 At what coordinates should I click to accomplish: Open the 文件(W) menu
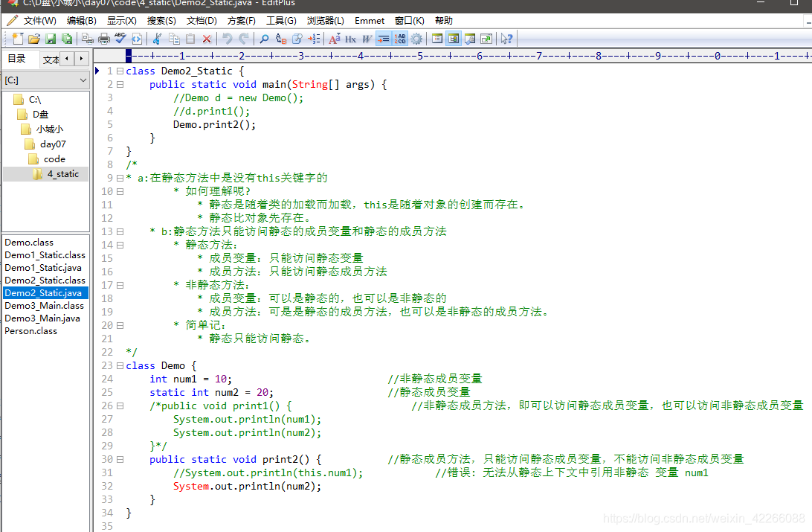tap(39, 21)
